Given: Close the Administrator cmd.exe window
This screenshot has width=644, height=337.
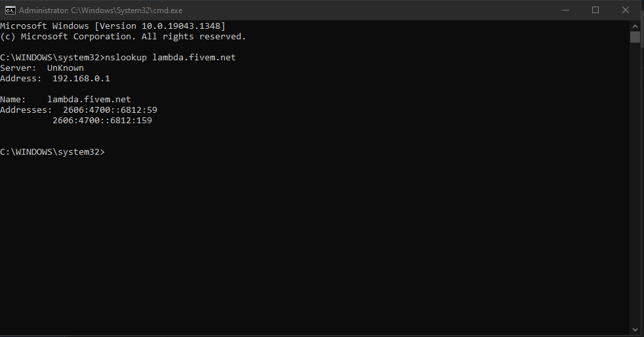Looking at the screenshot, I should 626,10.
